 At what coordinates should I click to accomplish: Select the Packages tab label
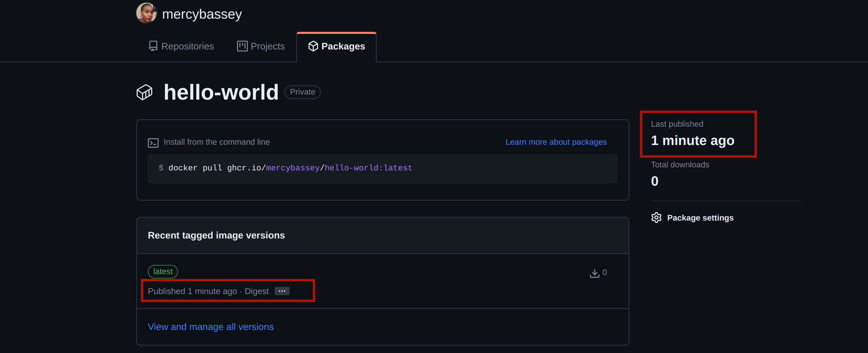[343, 46]
